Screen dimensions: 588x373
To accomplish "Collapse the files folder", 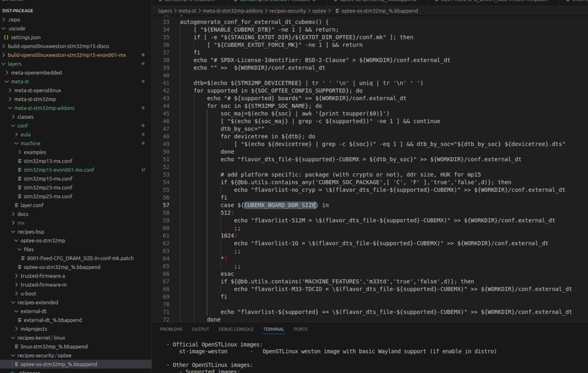I will click(20, 249).
